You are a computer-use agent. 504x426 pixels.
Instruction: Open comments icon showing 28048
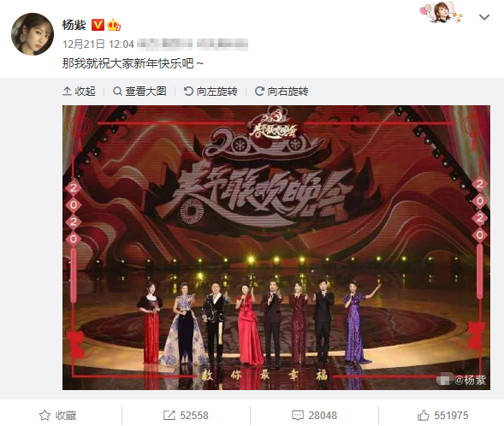[297, 416]
